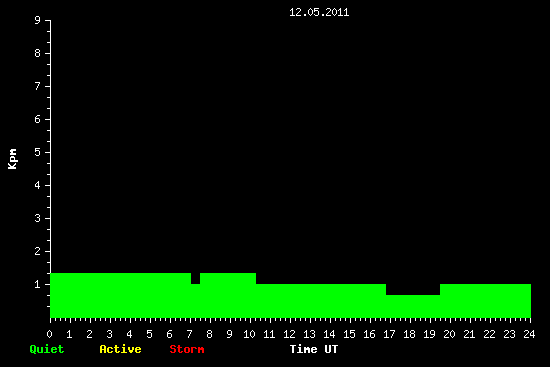Screen dimensions: 550x367
Task: Click the 5 on the Kpm axis
Action: pos(38,152)
